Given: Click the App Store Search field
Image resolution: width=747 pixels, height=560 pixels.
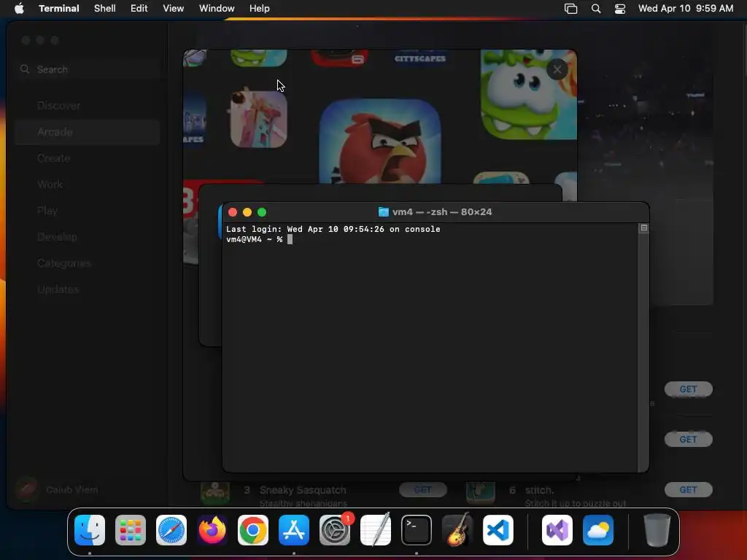Looking at the screenshot, I should point(88,69).
